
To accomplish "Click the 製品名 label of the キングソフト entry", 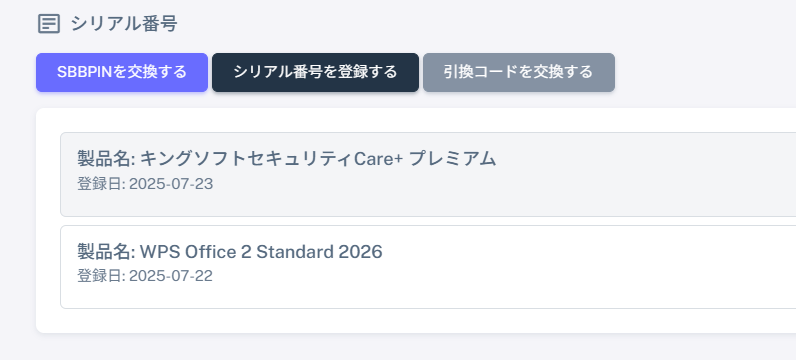I will point(106,159).
